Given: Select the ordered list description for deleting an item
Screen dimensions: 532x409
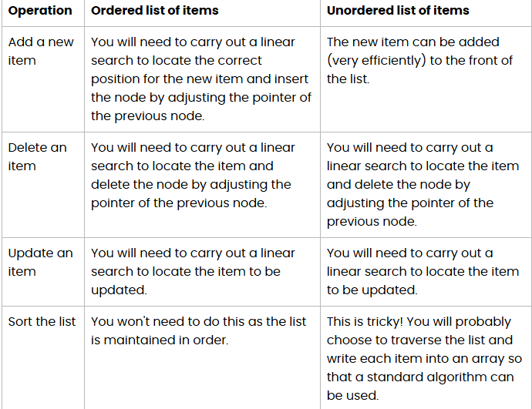Looking at the screenshot, I should coord(193,175).
